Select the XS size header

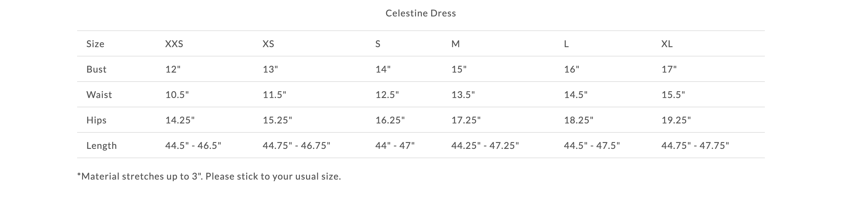[269, 44]
